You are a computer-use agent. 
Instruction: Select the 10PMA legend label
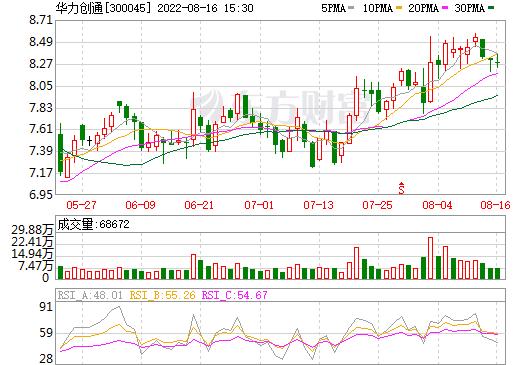click(378, 8)
